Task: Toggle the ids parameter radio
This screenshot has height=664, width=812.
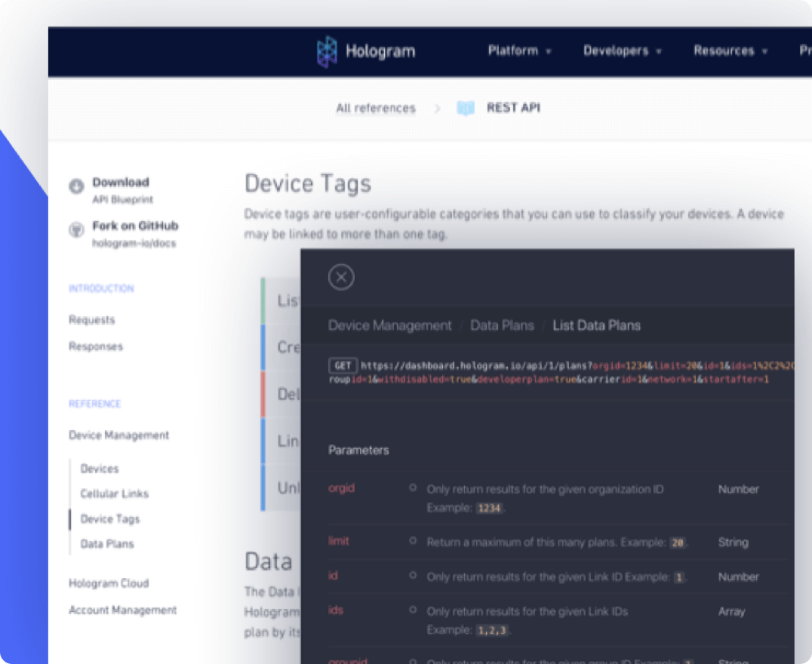Action: (413, 610)
